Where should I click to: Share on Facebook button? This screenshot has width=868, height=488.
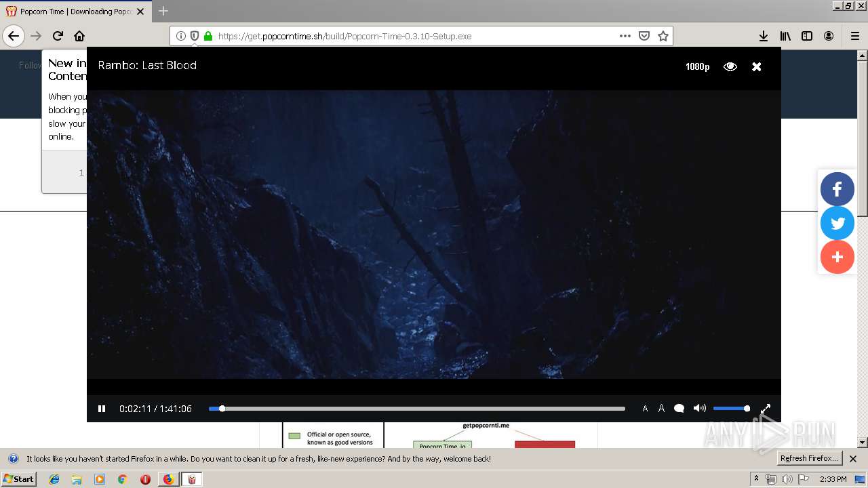pyautogui.click(x=837, y=189)
